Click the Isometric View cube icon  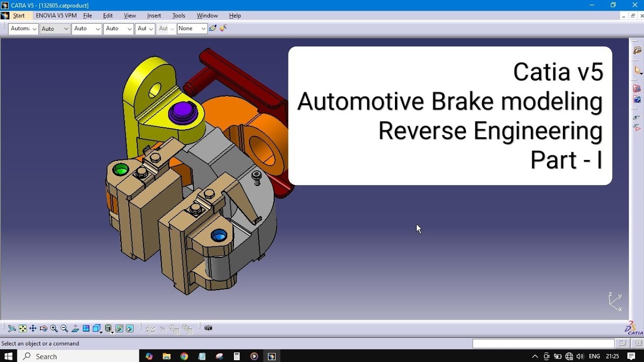pos(96,328)
